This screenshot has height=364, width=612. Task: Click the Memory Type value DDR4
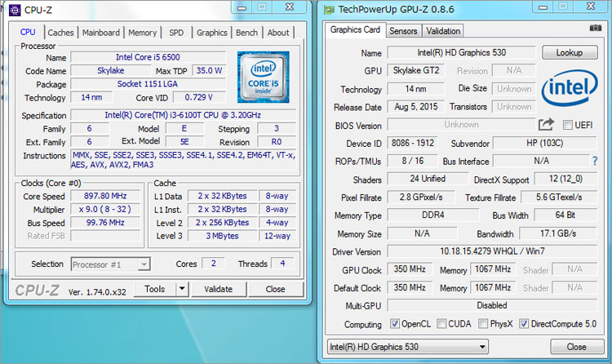pyautogui.click(x=433, y=215)
